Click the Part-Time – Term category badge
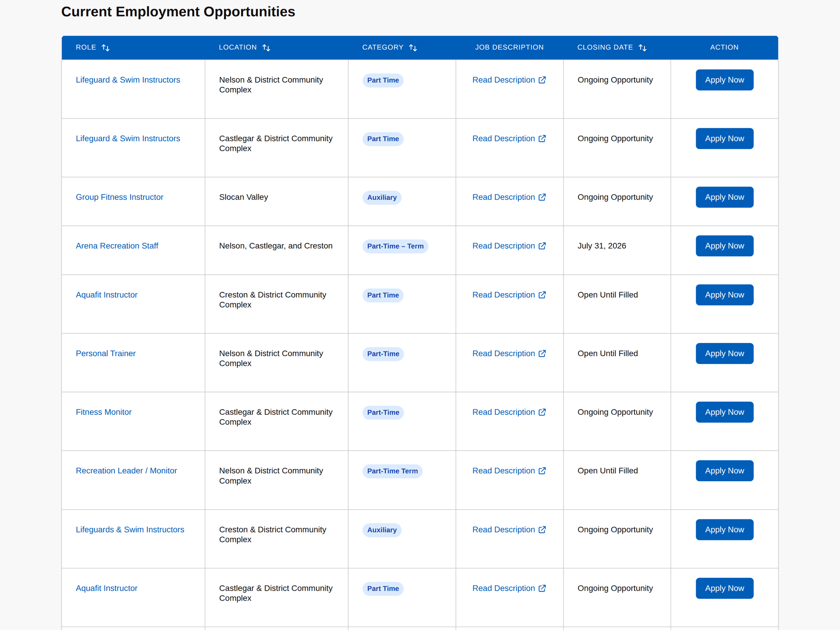Screen dimensions: 840x630 pyautogui.click(x=395, y=246)
